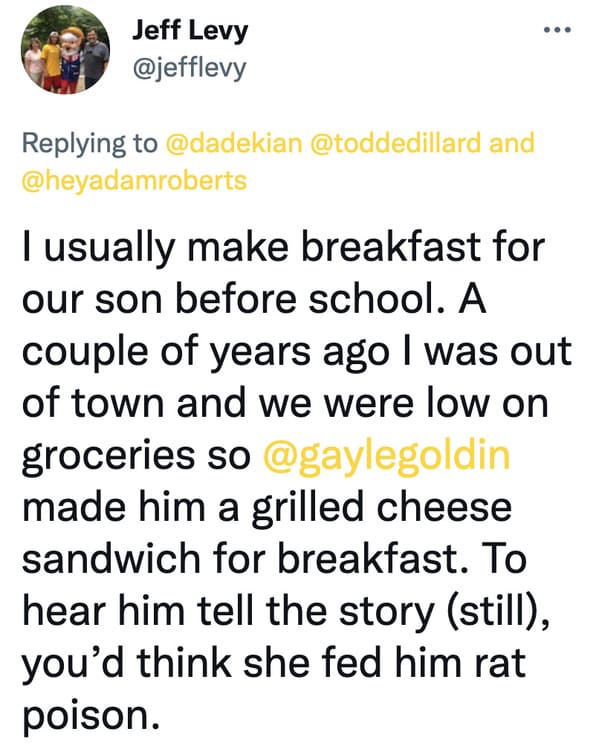Image resolution: width=599 pixels, height=749 pixels.
Task: Open the three-dot more options menu
Action: [557, 30]
